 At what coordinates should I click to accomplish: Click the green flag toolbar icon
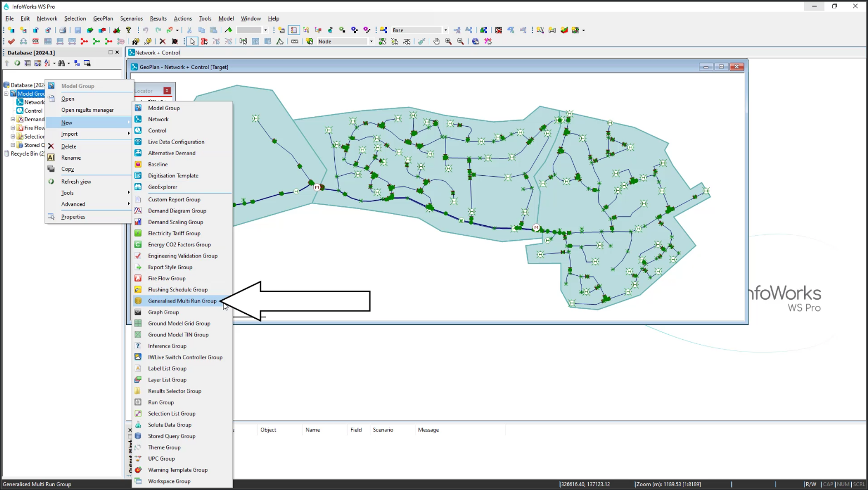pos(229,30)
